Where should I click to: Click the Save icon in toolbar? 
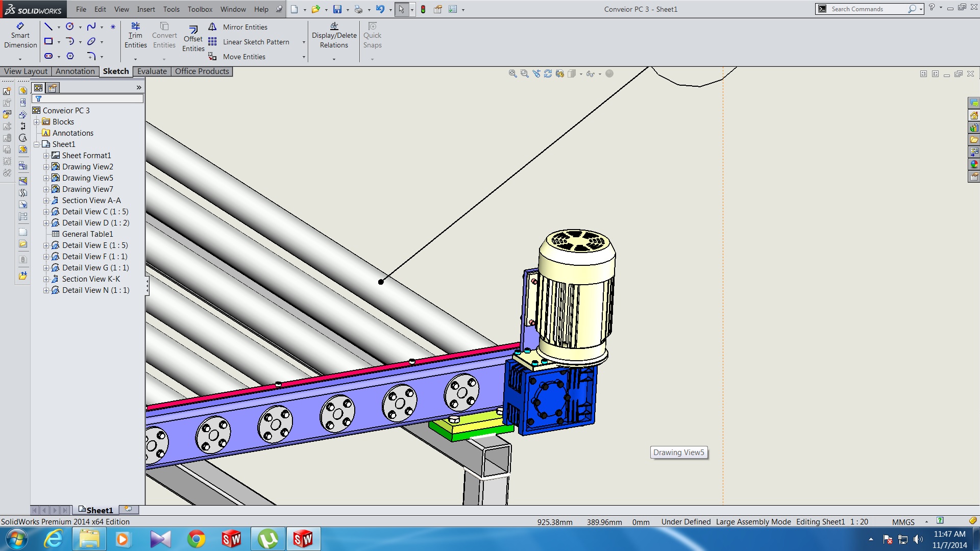click(337, 9)
